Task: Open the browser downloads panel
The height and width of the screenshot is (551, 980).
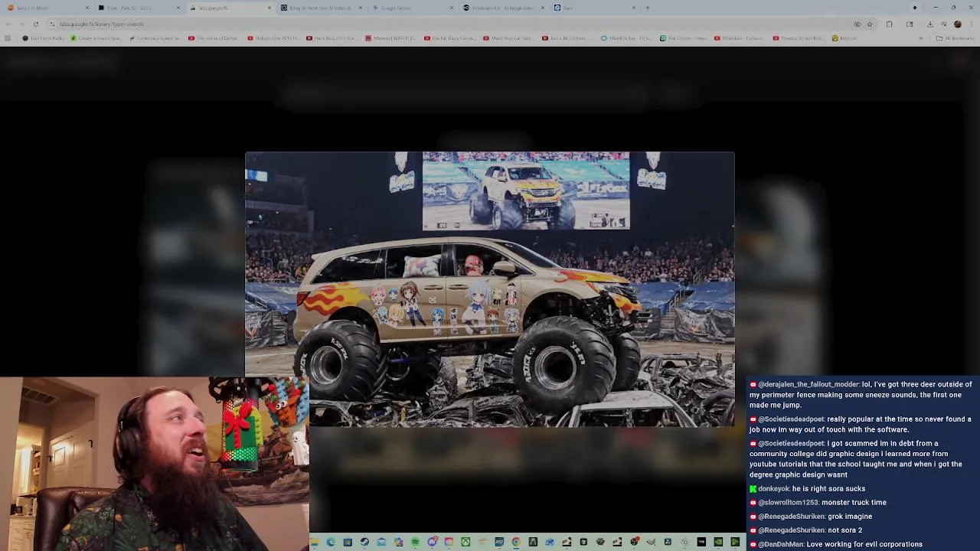Action: [x=929, y=24]
